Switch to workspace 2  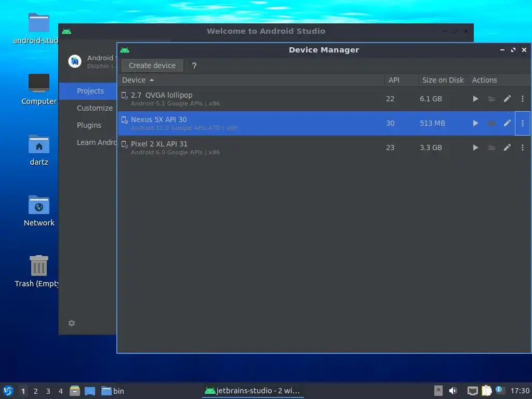pos(36,391)
